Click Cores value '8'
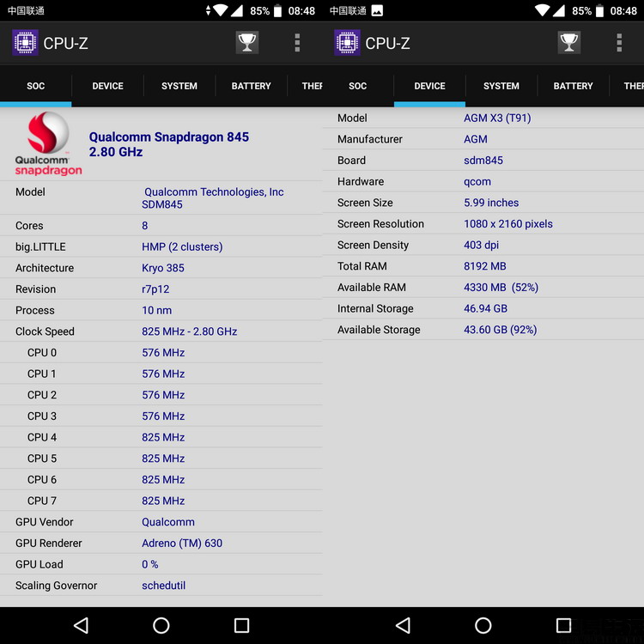 click(145, 226)
